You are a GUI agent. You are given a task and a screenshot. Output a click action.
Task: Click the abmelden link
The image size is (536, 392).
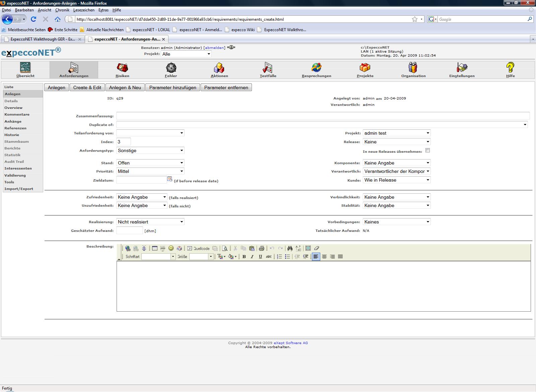pos(214,48)
